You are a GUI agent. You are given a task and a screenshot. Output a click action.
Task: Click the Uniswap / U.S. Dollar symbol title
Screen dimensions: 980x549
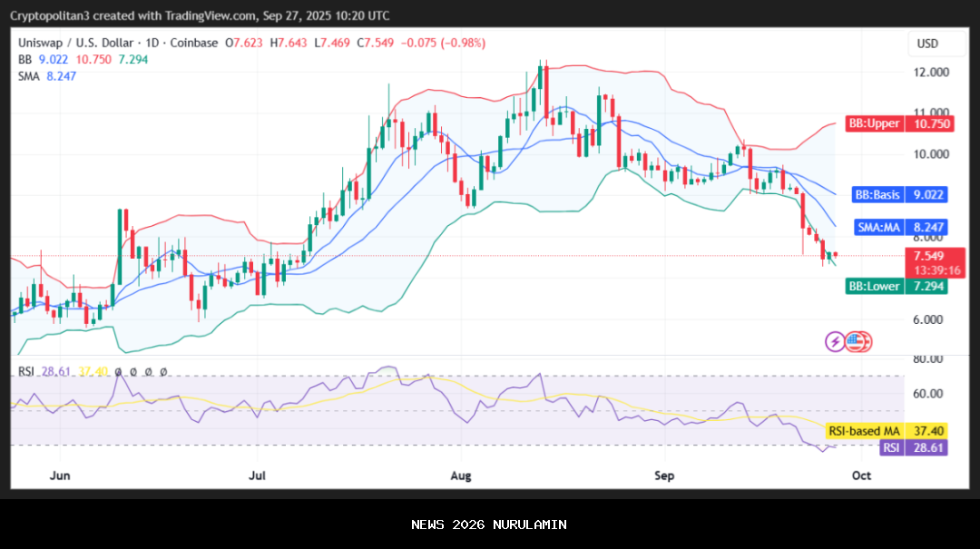[x=76, y=43]
